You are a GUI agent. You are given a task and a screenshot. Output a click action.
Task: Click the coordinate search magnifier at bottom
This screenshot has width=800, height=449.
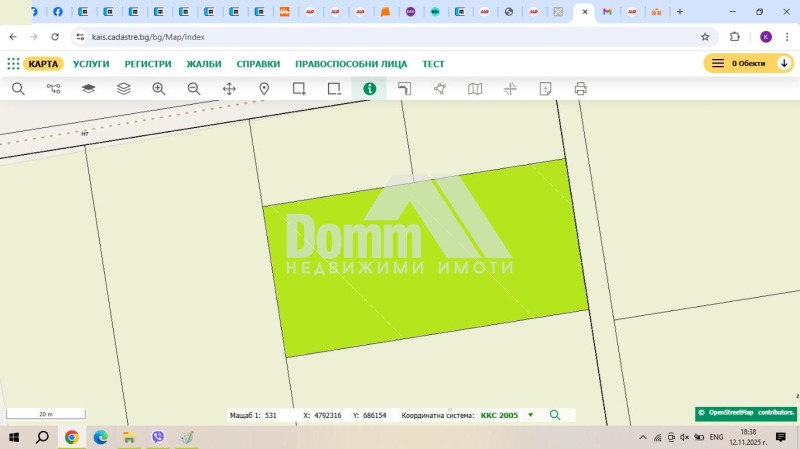point(555,415)
